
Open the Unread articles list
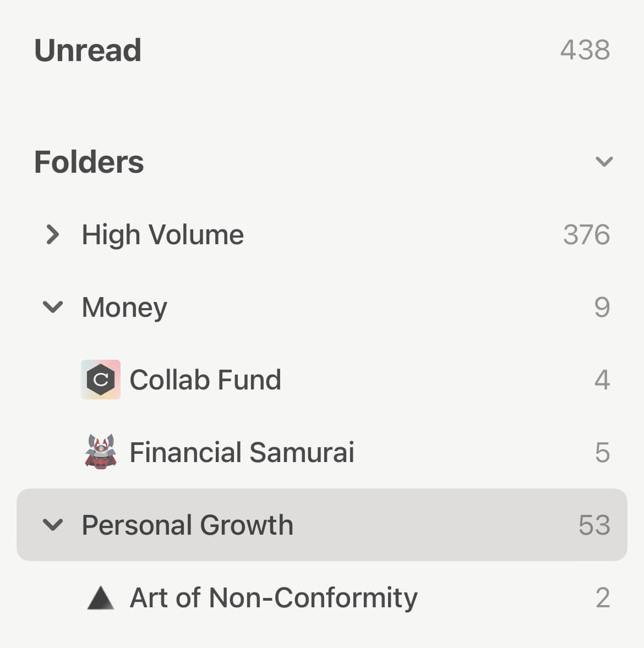click(x=88, y=51)
